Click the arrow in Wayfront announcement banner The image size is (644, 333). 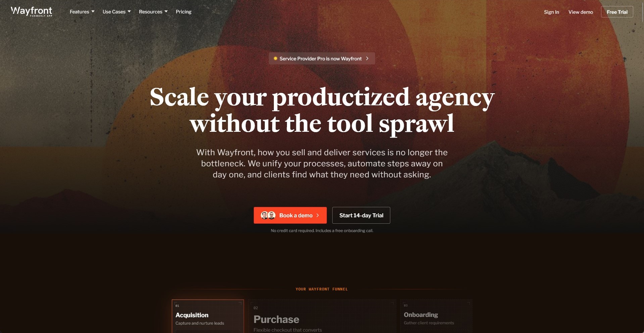(x=367, y=58)
